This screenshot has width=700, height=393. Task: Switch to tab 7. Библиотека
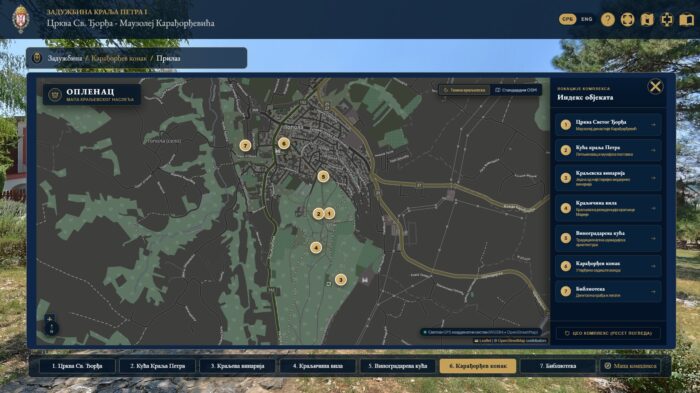[x=558, y=366]
